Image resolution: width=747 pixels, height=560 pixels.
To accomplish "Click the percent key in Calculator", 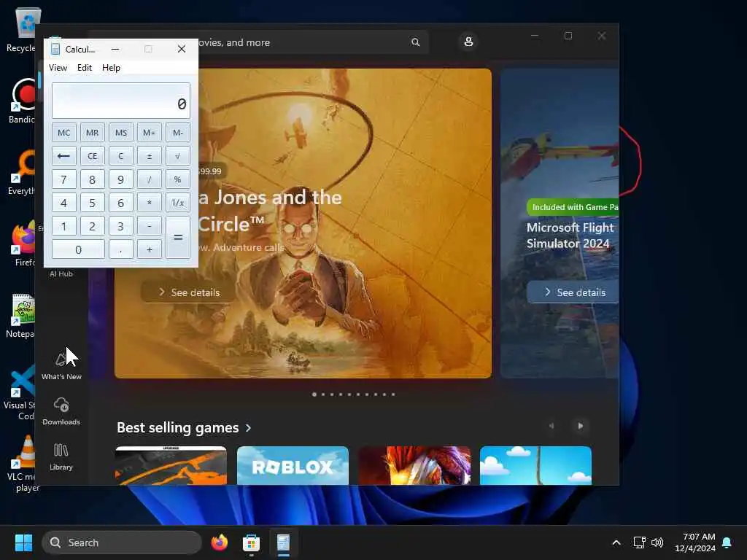I will [x=178, y=179].
